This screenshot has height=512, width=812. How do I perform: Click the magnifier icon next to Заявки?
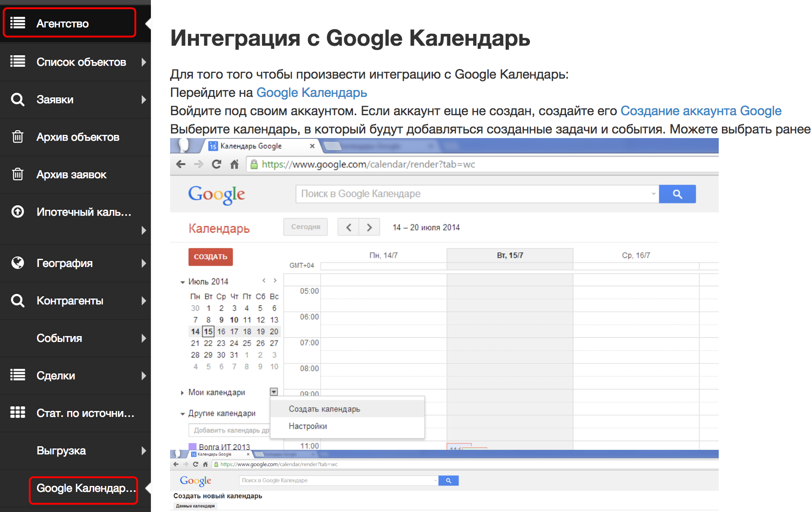[x=18, y=99]
